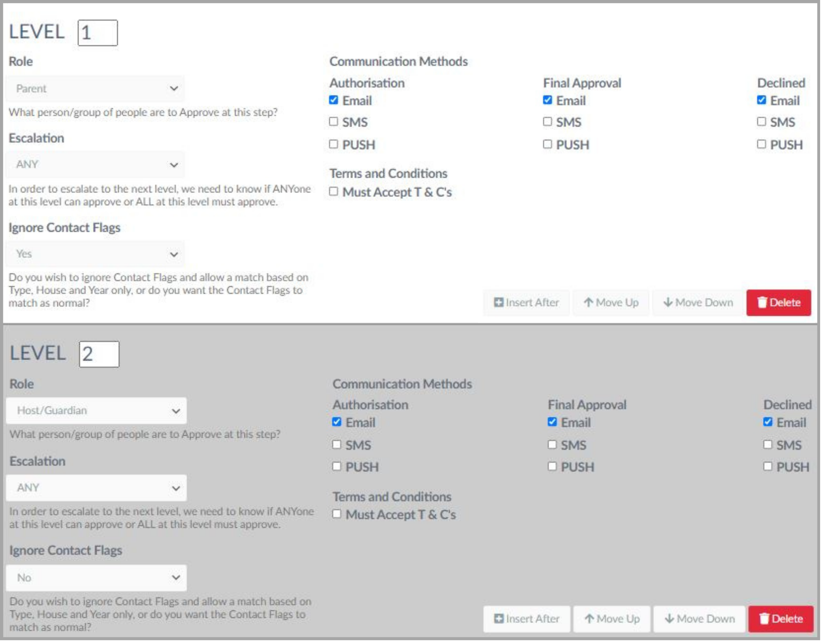Enable SMS under Level 1 Authorisation
This screenshot has width=822, height=644.
pos(334,121)
